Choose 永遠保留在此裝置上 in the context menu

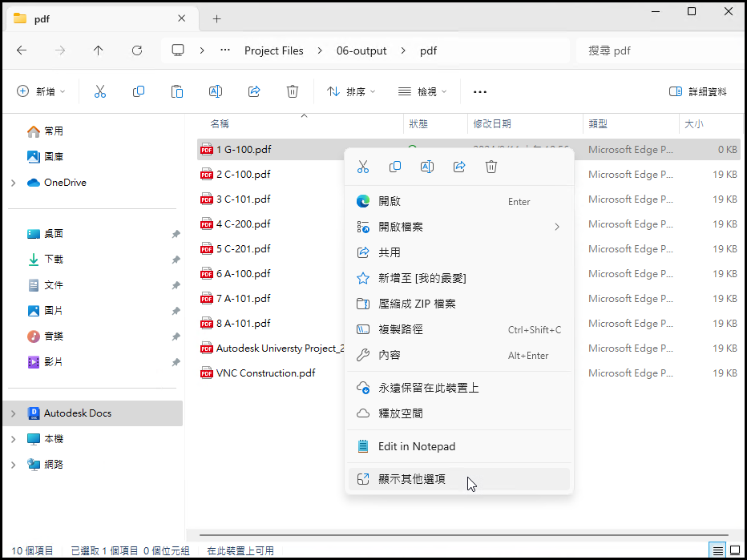click(x=458, y=388)
